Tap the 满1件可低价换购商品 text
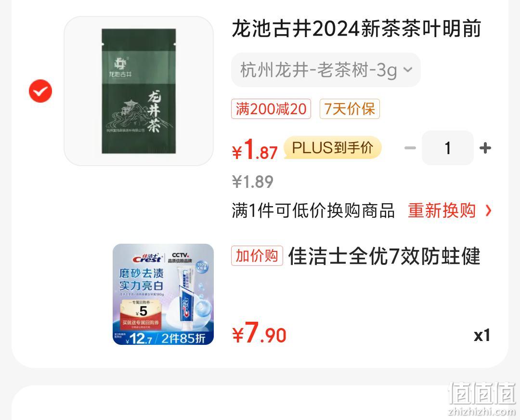Screen dimensions: 520x420 pos(313,210)
